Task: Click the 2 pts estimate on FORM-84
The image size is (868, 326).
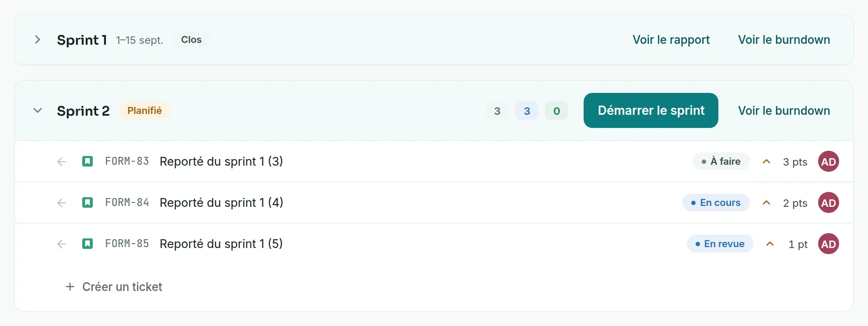Action: pos(795,203)
